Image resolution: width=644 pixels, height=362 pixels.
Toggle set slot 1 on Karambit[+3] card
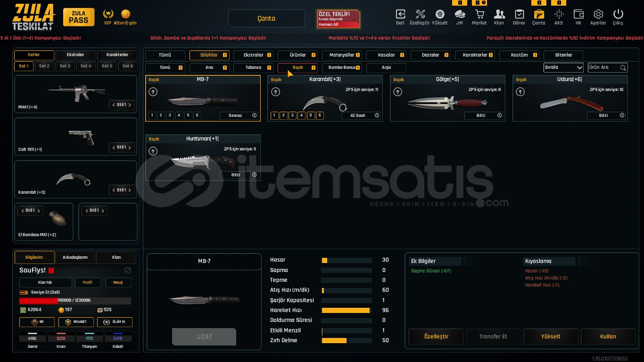click(274, 115)
